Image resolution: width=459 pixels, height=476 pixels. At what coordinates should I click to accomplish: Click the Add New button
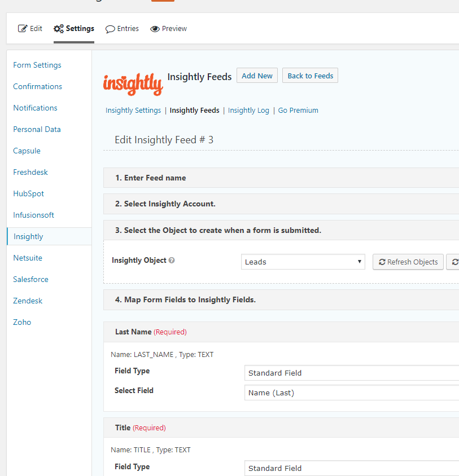click(257, 76)
